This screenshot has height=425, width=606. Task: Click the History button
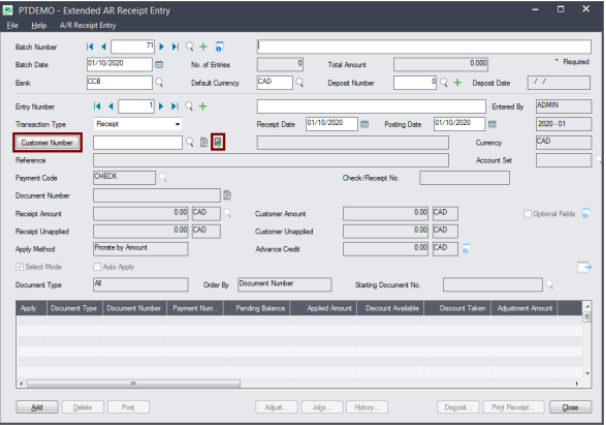click(x=367, y=407)
